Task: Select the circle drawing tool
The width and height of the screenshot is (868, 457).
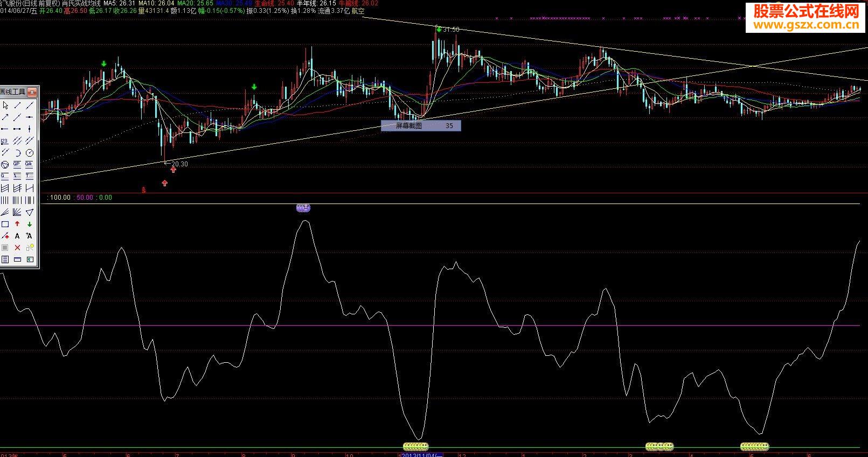Action: point(30,153)
